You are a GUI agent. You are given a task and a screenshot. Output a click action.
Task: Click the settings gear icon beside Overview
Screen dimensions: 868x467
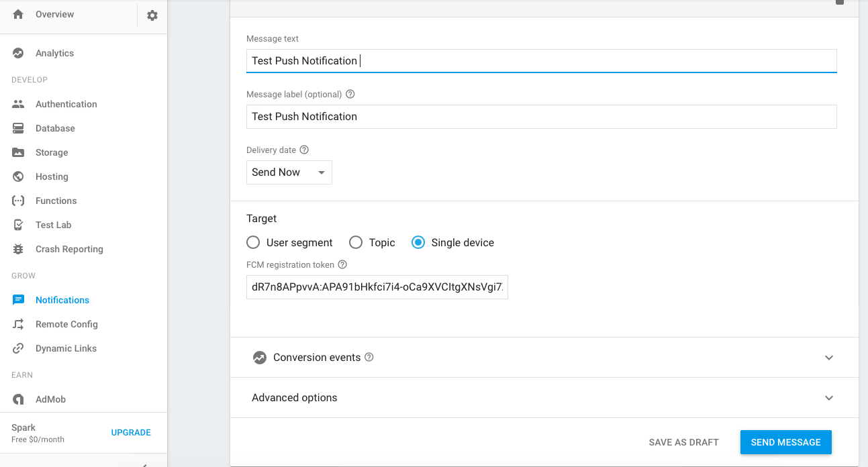(152, 15)
